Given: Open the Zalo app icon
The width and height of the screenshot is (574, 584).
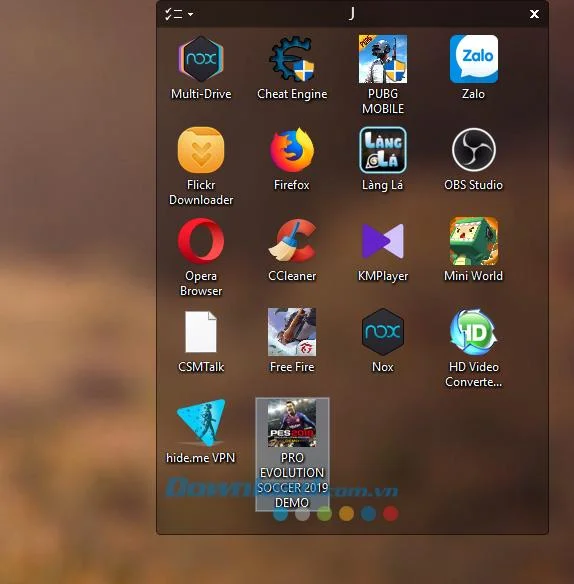Looking at the screenshot, I should tap(474, 59).
